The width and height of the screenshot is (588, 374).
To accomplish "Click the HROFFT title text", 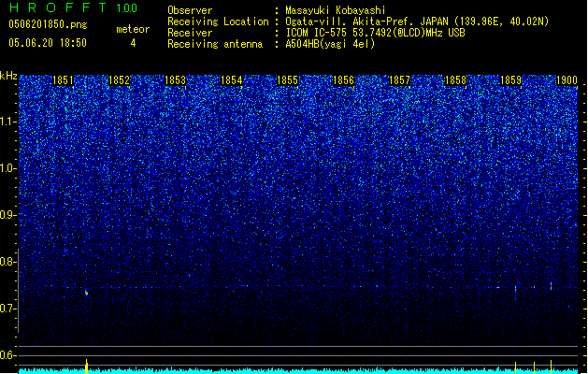I will click(x=58, y=7).
